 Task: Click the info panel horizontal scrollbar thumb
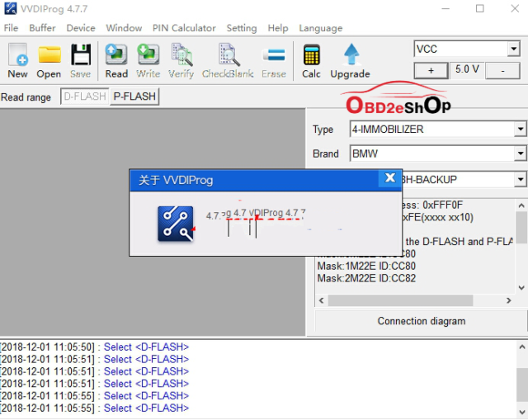(400, 300)
